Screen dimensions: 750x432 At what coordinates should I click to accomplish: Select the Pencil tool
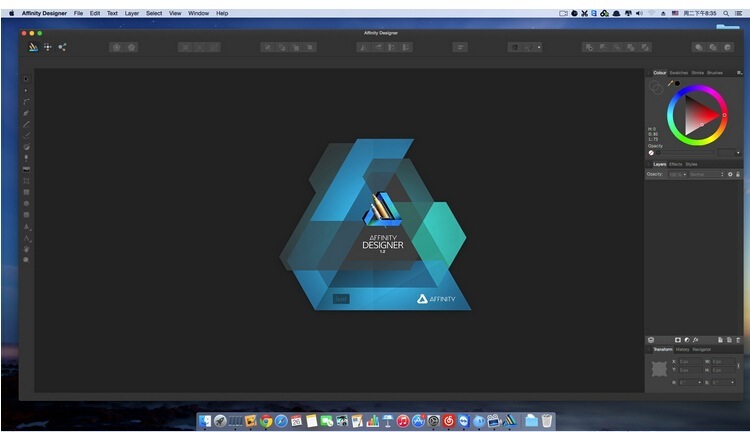pyautogui.click(x=26, y=124)
